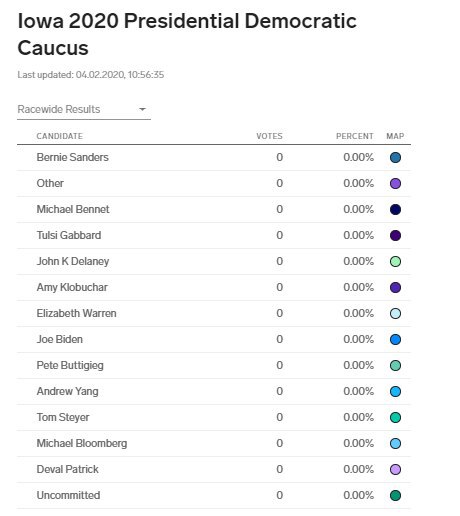Image resolution: width=460 pixels, height=516 pixels.
Task: Sort by the VOTES column header
Action: [x=269, y=136]
